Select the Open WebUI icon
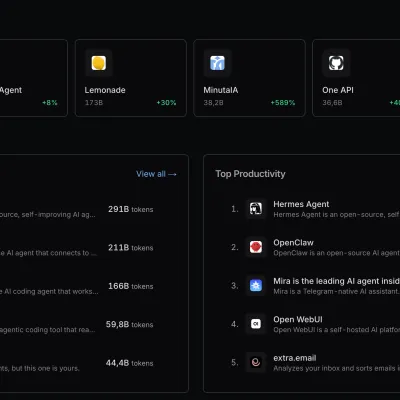The height and width of the screenshot is (400, 400). [x=256, y=324]
